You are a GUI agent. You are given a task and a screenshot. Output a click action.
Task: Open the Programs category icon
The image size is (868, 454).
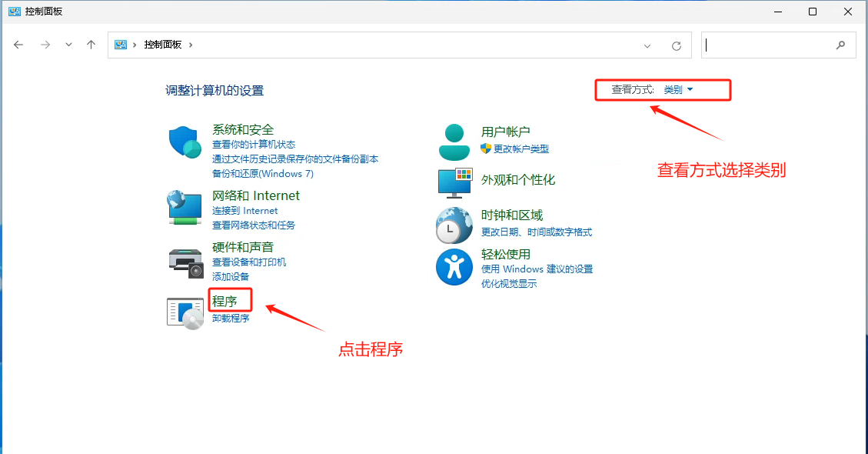tap(185, 312)
